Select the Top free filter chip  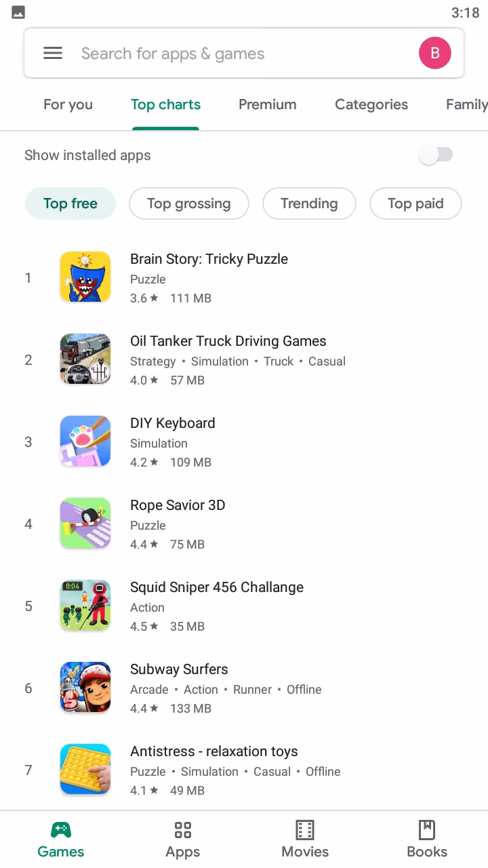tap(70, 203)
